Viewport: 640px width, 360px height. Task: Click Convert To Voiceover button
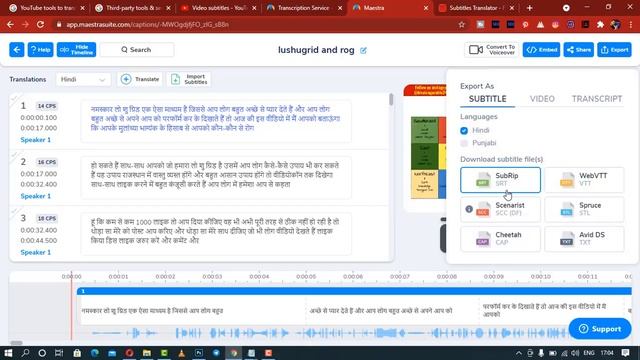point(491,50)
